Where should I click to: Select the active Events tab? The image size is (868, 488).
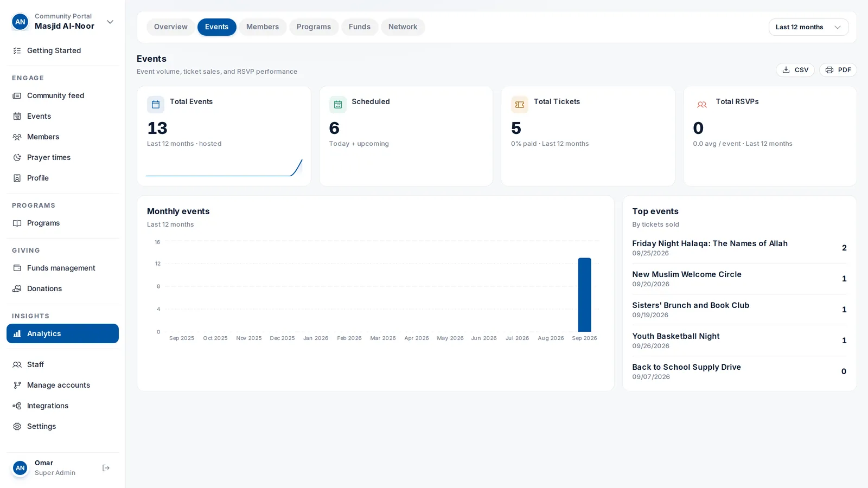click(216, 27)
